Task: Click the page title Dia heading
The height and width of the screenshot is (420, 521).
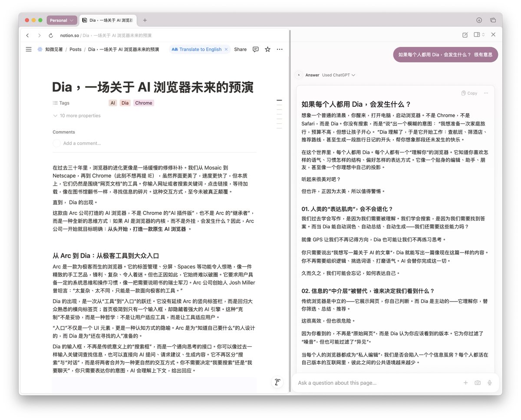Action: pyautogui.click(x=152, y=87)
